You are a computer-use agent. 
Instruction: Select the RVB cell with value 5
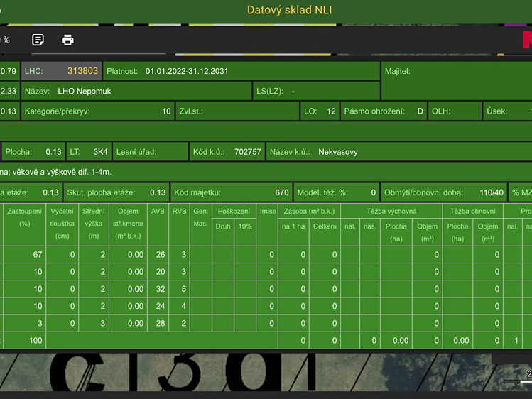point(179,289)
